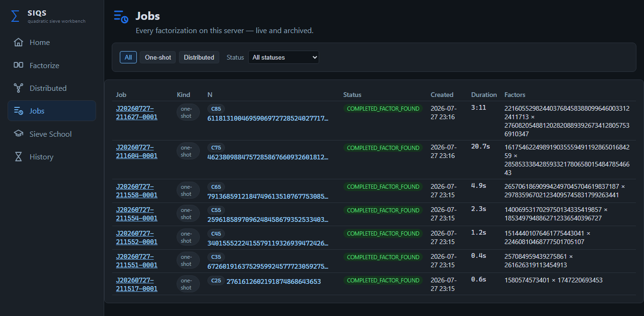Click the Jobs list-clock sidebar icon
644x316 pixels.
(x=18, y=111)
